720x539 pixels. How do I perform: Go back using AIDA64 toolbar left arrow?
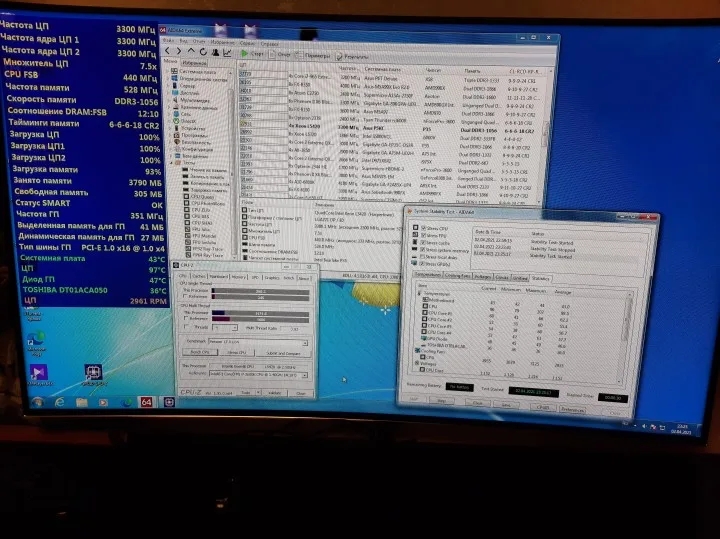pos(167,51)
